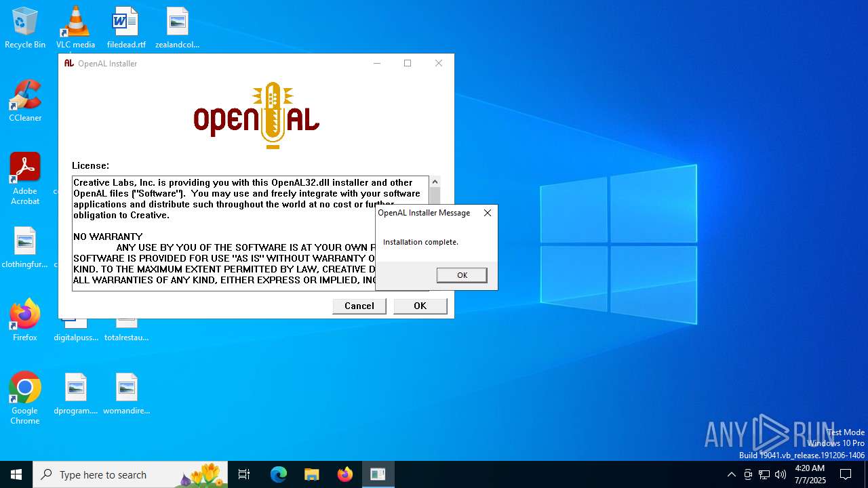Viewport: 868px width, 488px height.
Task: Open the notification center
Action: tap(846, 474)
